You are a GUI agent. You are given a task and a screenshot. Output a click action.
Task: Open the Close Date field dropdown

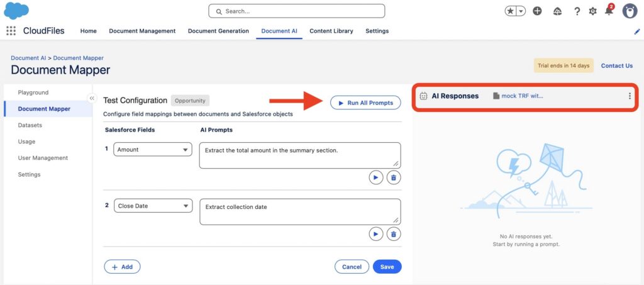(x=153, y=206)
